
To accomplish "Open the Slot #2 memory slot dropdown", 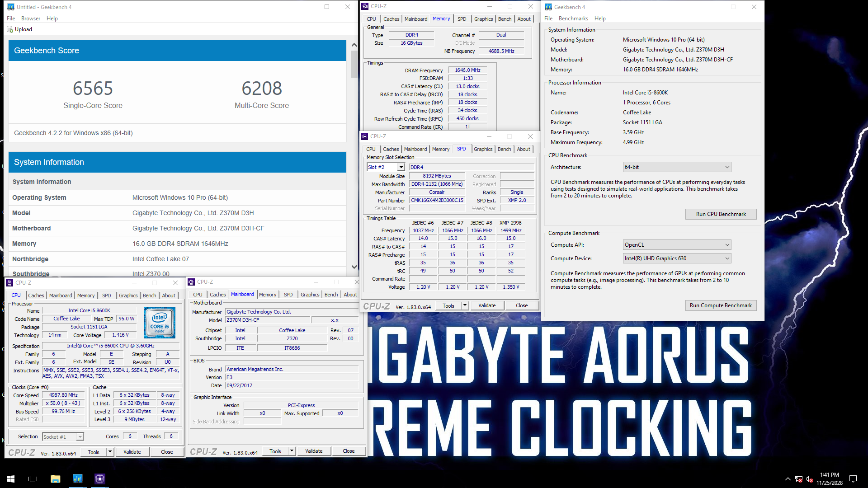I will (x=386, y=167).
